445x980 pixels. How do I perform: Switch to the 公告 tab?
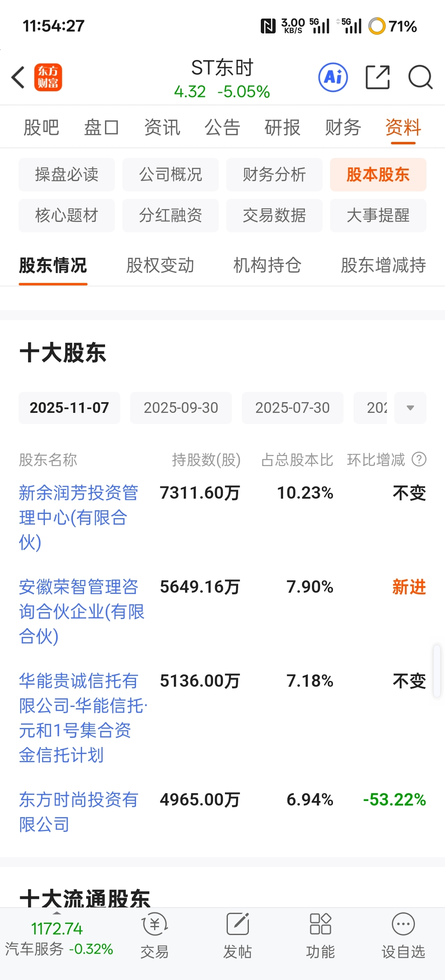(x=222, y=127)
